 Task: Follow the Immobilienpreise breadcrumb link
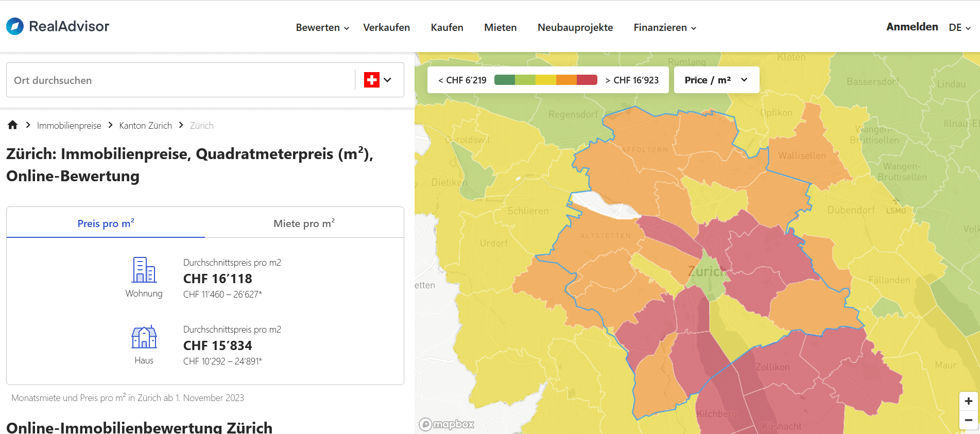click(69, 126)
